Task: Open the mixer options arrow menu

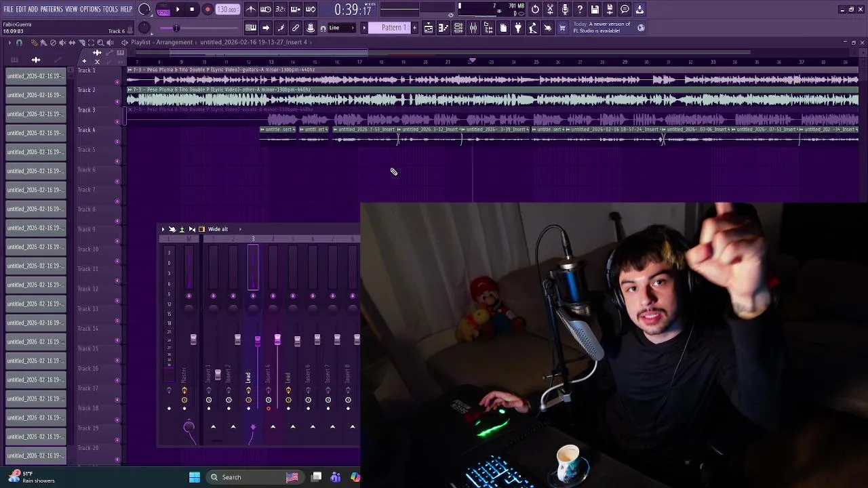Action: pyautogui.click(x=163, y=229)
